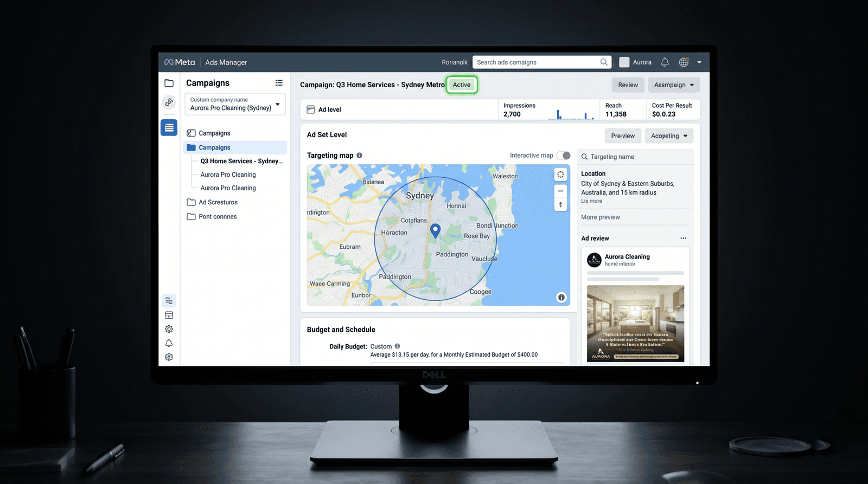The image size is (868, 484).
Task: Click the bottom flower-shaped icon in rail
Action: point(169,357)
